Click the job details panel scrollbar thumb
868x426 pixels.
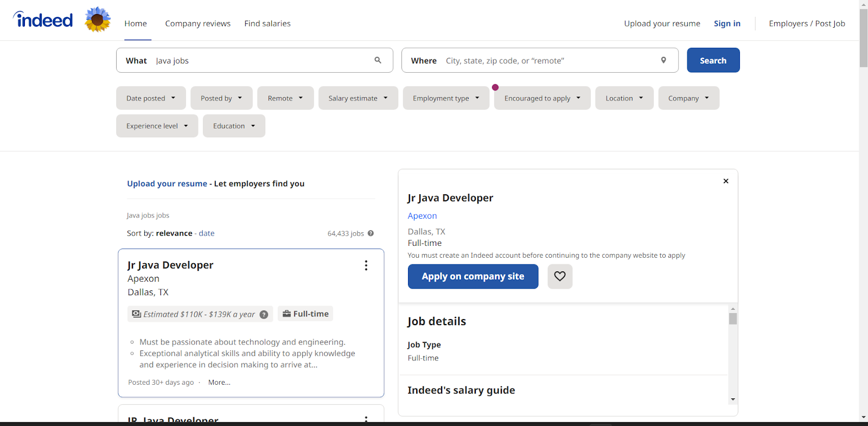coord(733,319)
